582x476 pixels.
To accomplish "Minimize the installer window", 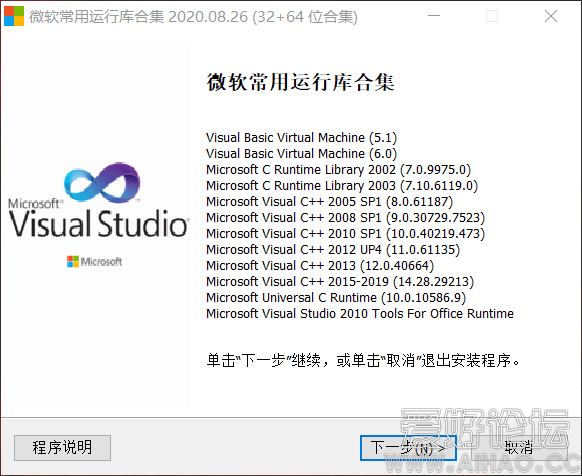I will coord(434,16).
